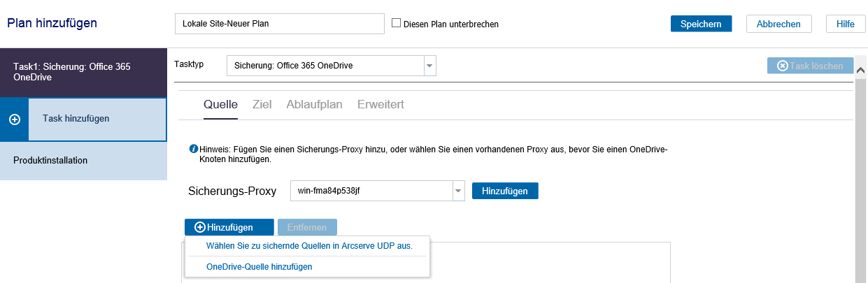
Task: Open the Sicherung: Office 365 OneDrive combo box
Action: point(332,66)
